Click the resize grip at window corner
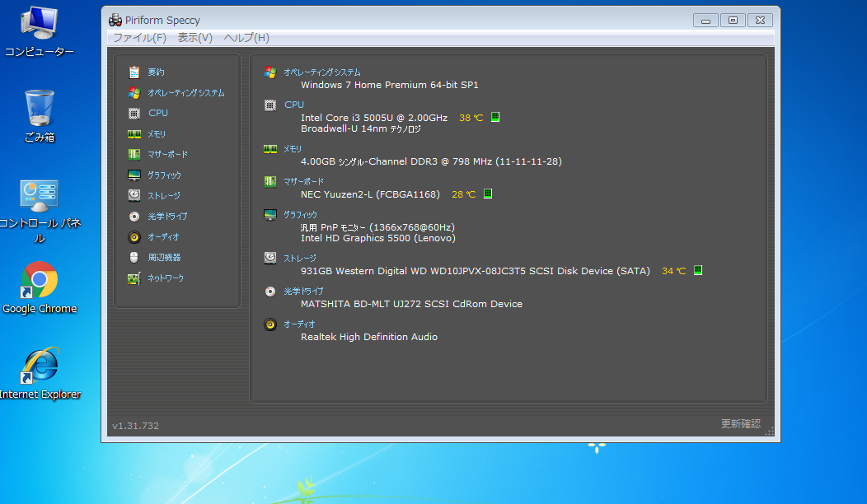Image resolution: width=867 pixels, height=504 pixels. point(770,432)
